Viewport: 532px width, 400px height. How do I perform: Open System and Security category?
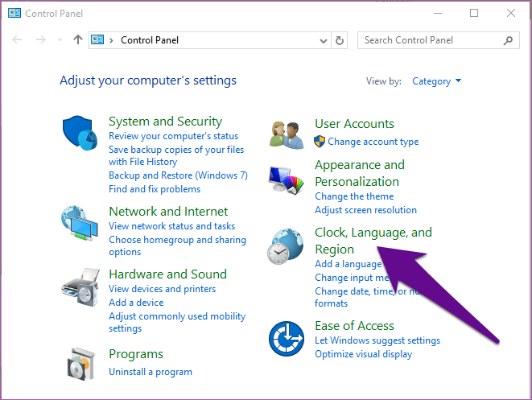click(165, 121)
